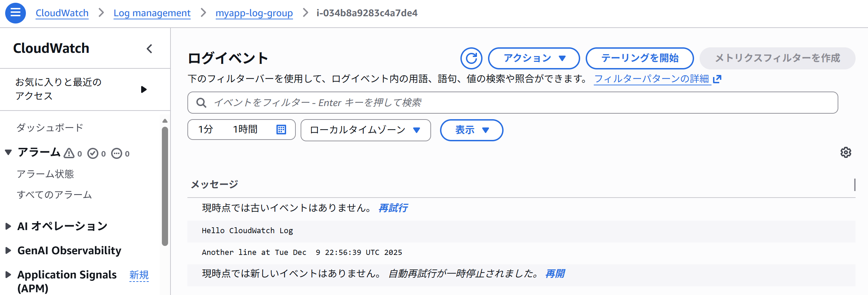Open すべてのアラーム in sidebar
The width and height of the screenshot is (868, 295).
54,195
